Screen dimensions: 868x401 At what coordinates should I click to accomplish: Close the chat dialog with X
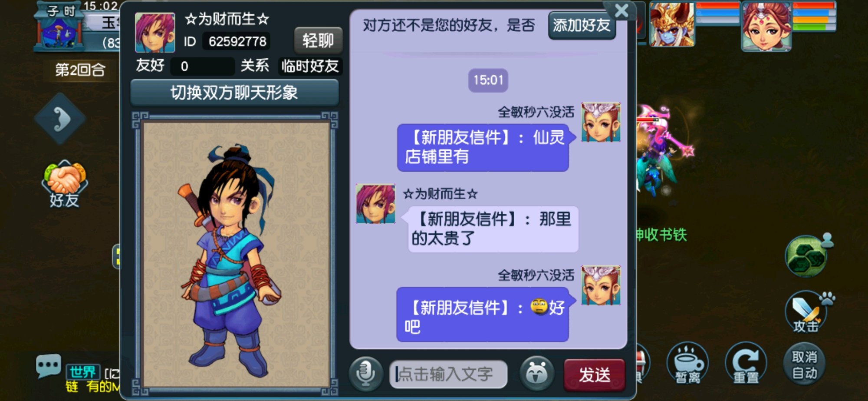[621, 10]
